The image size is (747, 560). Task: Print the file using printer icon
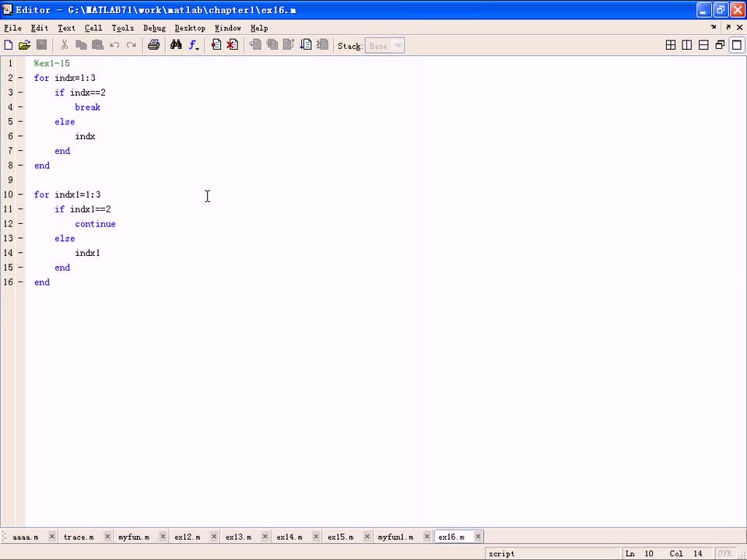click(153, 45)
